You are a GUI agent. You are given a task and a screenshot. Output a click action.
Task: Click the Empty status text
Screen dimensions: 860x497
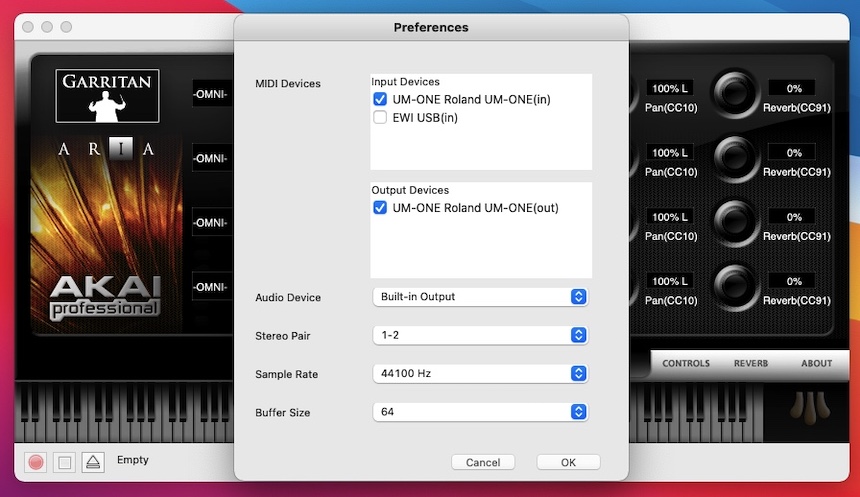click(x=133, y=460)
